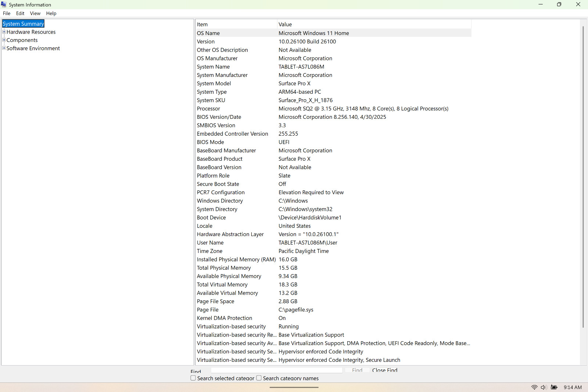The image size is (588, 392).
Task: Select Hardware Resources label in tree
Action: [31, 32]
